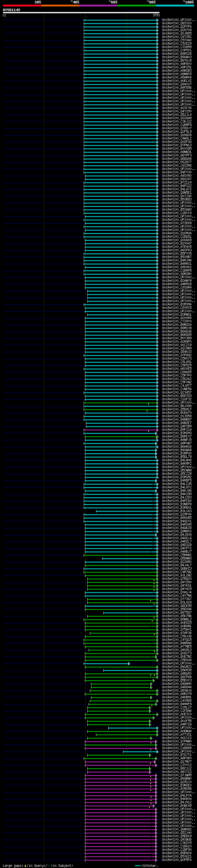Open hit UniRef100_A5ARK4
The height and width of the screenshot is (868, 197).
coord(176,77)
